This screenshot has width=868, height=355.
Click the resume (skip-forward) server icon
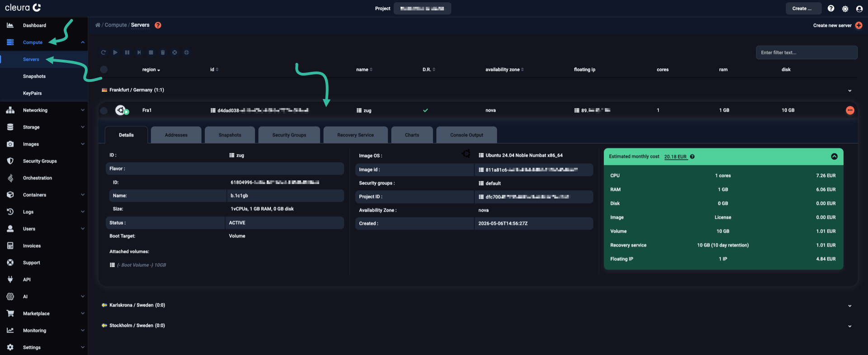(139, 52)
